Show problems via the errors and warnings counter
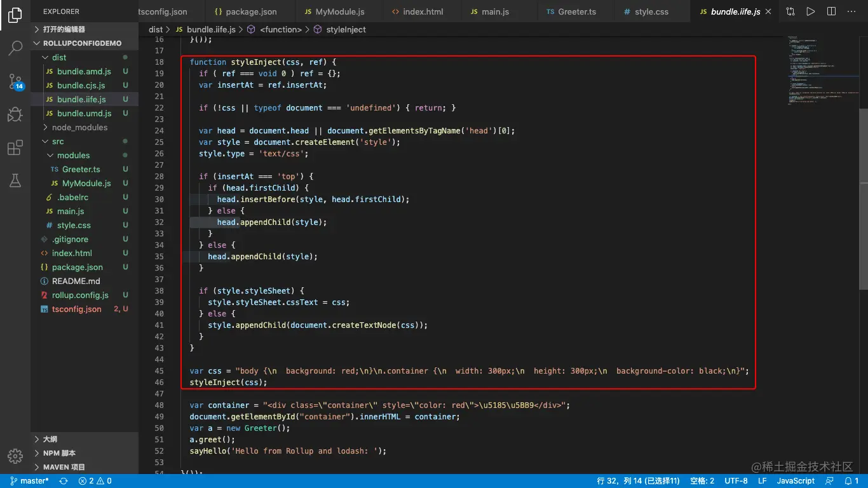Viewport: 868px width, 488px height. (95, 481)
